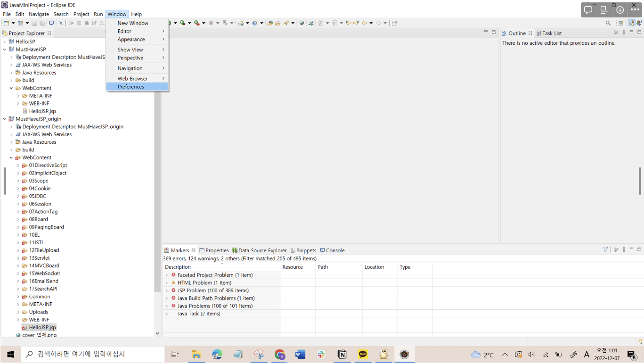Screen dimensions: 644x364
Task: Click Last Edit Location toolbar icon
Action: click(x=348, y=23)
